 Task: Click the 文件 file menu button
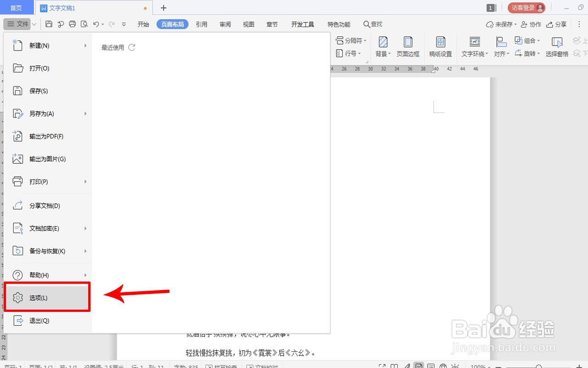17,24
